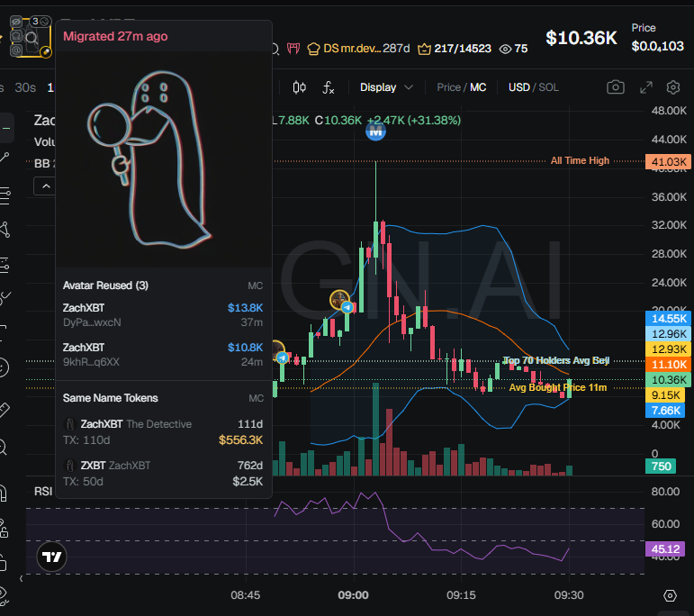
Task: Lock all drawings with padlock icon
Action: (3, 563)
